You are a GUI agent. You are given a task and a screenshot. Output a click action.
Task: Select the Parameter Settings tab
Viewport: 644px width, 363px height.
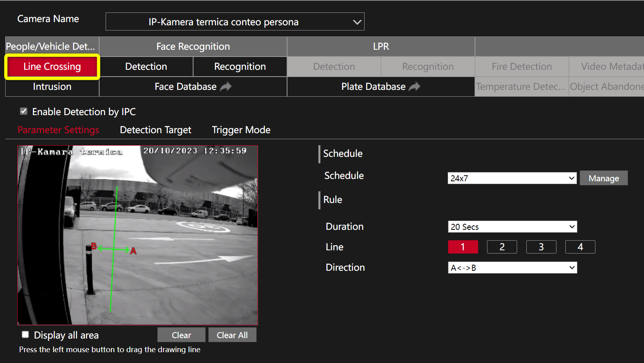tap(58, 130)
